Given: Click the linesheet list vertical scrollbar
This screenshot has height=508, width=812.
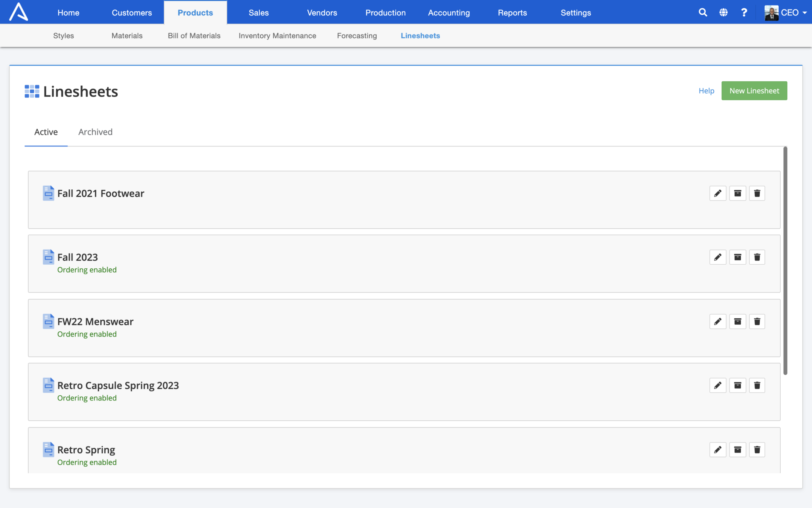Looking at the screenshot, I should tap(785, 260).
